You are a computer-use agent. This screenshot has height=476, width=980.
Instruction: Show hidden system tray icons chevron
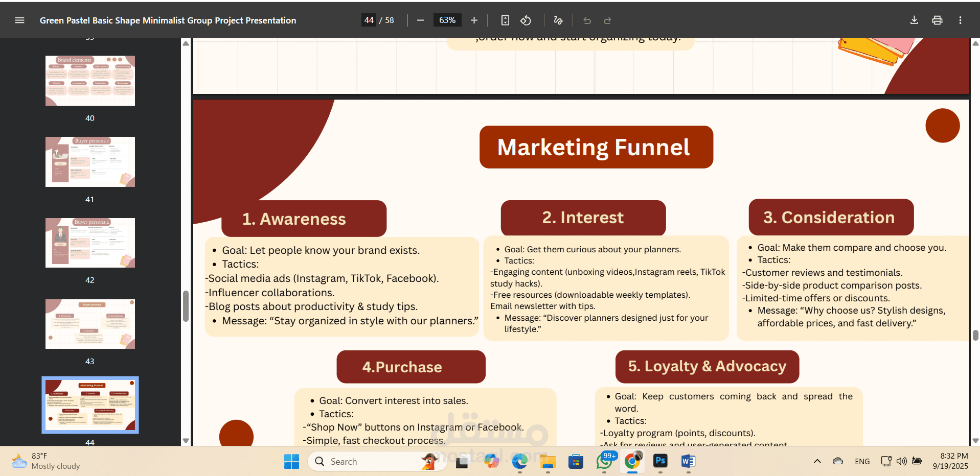(817, 461)
